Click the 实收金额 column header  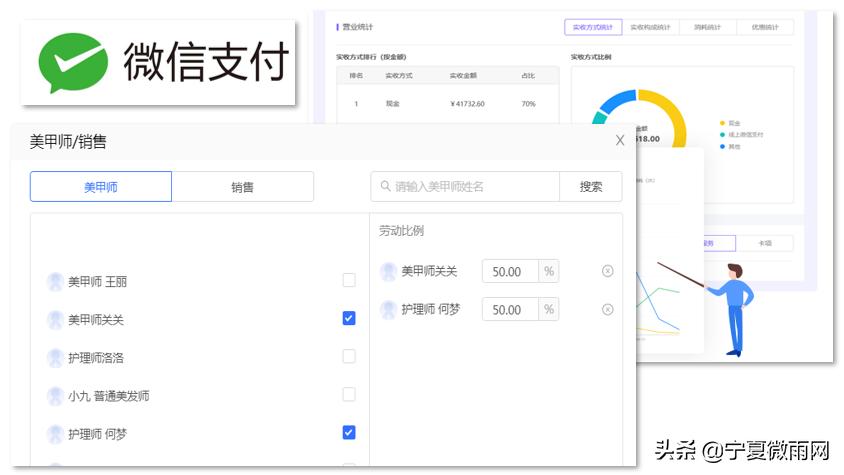463,76
